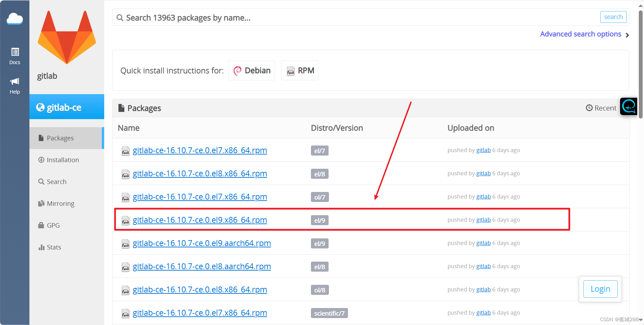Click the page vertical scrollbar thumb
Viewport: 644px width, 325px height.
641,64
